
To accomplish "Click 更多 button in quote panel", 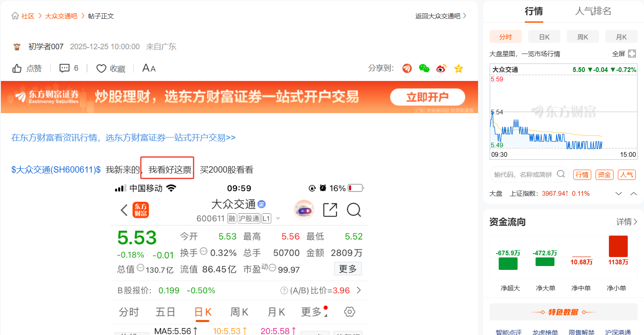I will [x=348, y=269].
